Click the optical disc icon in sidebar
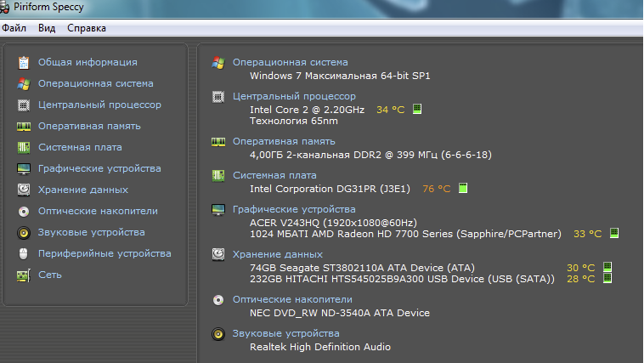The height and width of the screenshot is (363, 644). coord(24,212)
